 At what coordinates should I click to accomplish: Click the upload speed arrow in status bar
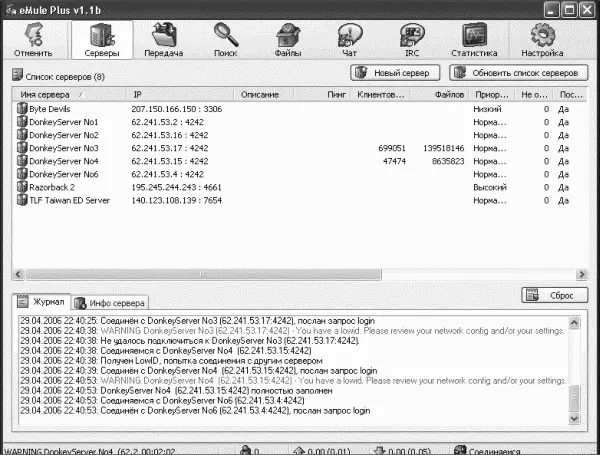pos(299,451)
